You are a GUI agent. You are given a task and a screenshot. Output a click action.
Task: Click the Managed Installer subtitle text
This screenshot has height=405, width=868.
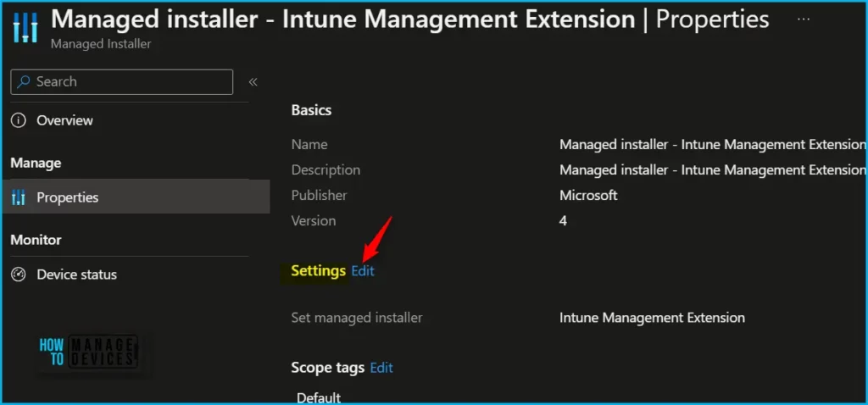click(x=101, y=44)
